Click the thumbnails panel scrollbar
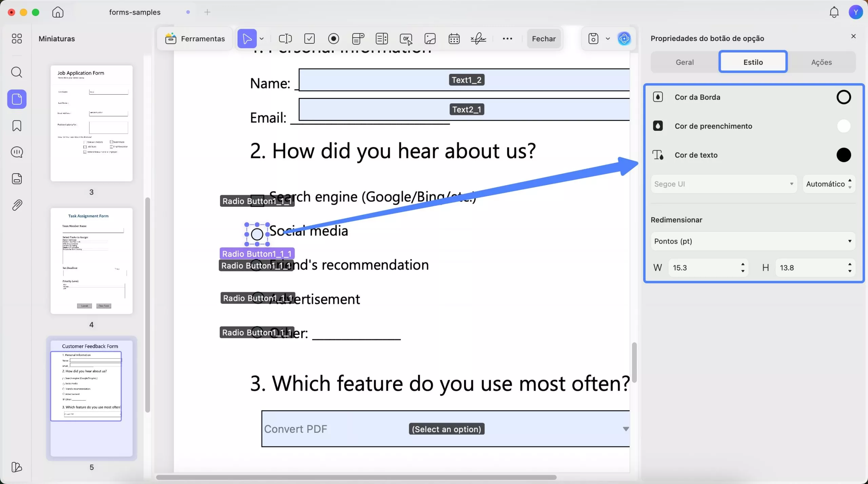Image resolution: width=868 pixels, height=484 pixels. (147, 305)
